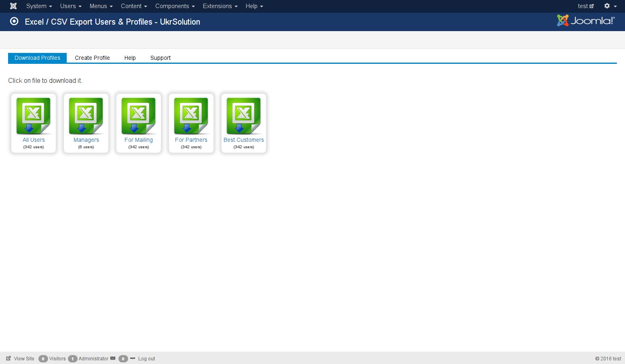625x364 pixels.
Task: Click the dash icon before Log out
Action: (x=133, y=358)
